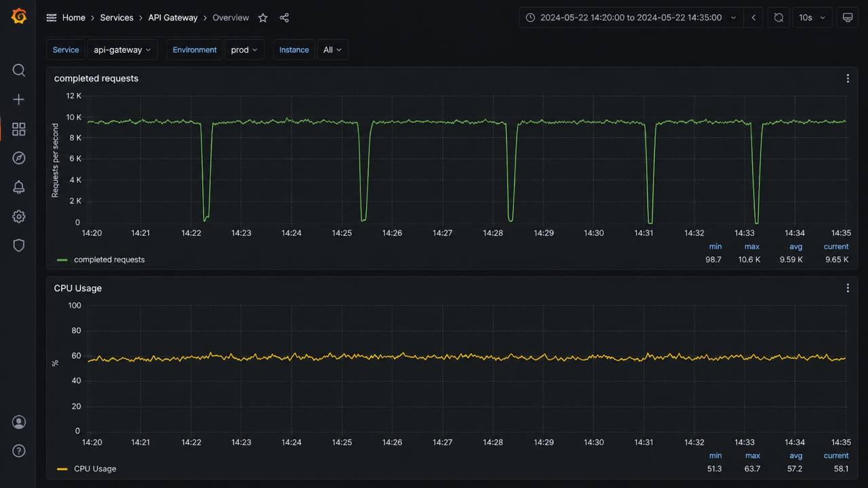
Task: Sort CPU Usage legend by avg
Action: 796,456
